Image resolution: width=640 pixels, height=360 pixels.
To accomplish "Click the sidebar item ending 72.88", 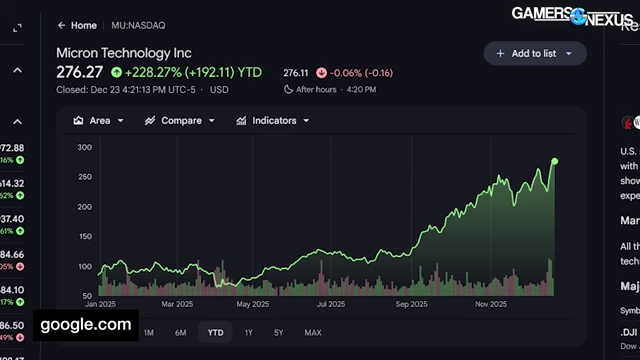I will [x=12, y=153].
